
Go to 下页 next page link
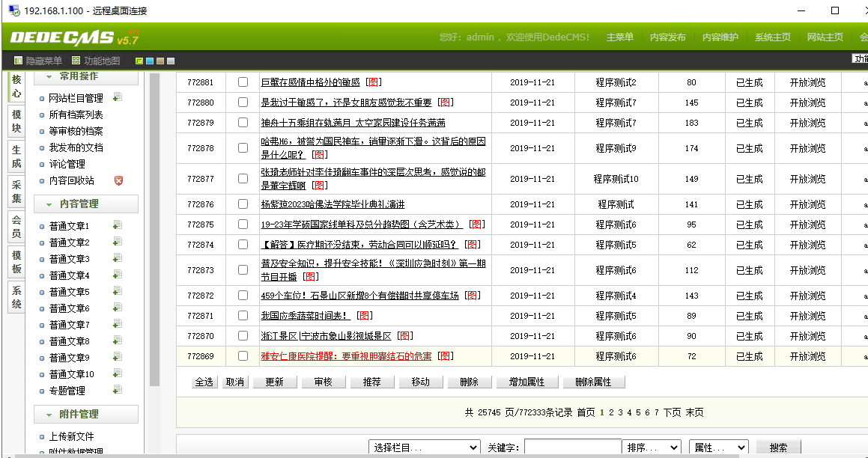[x=672, y=412]
